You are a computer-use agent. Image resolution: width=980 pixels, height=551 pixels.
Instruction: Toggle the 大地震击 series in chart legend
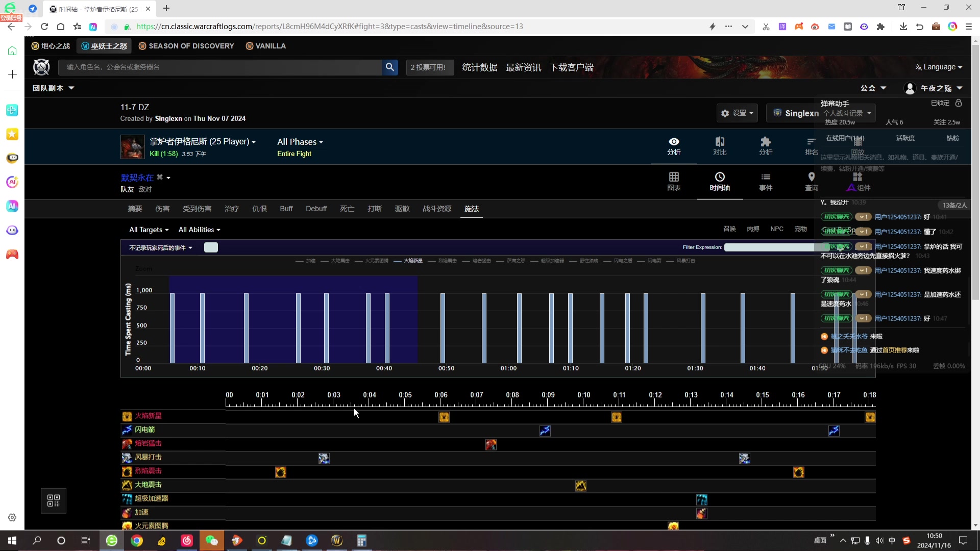coord(335,261)
